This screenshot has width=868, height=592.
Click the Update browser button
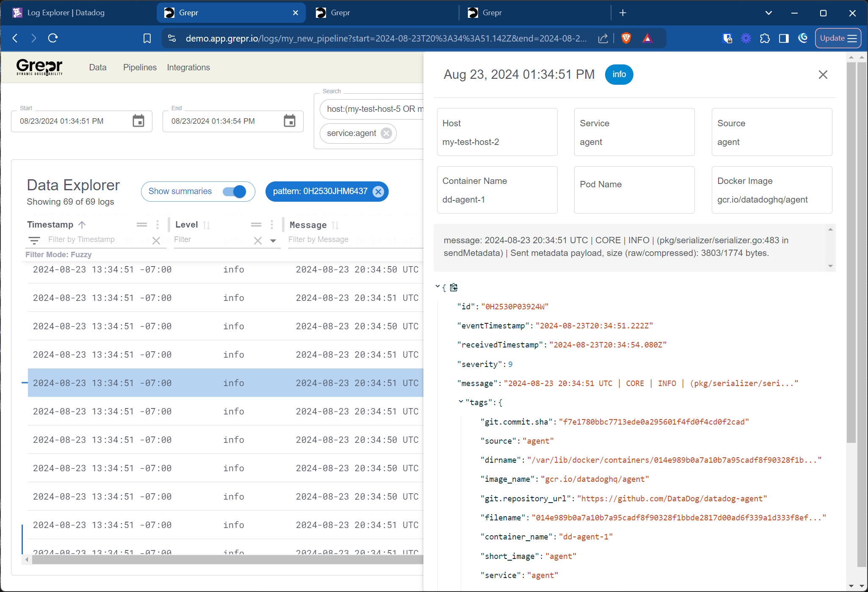[838, 38]
